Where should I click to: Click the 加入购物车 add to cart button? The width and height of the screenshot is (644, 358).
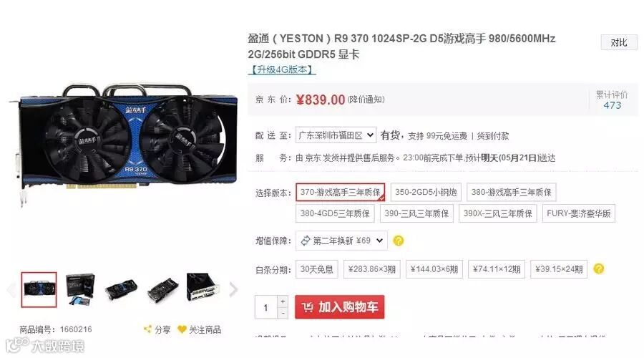pos(340,307)
